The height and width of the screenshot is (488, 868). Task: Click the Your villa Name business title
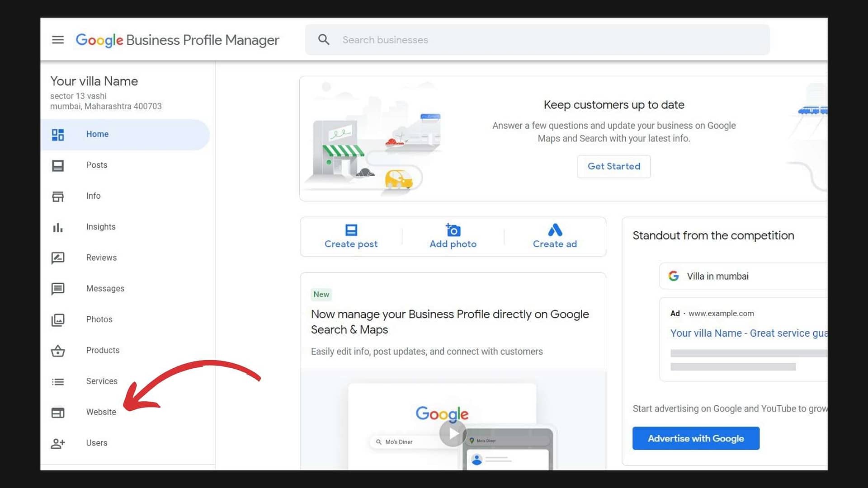94,81
